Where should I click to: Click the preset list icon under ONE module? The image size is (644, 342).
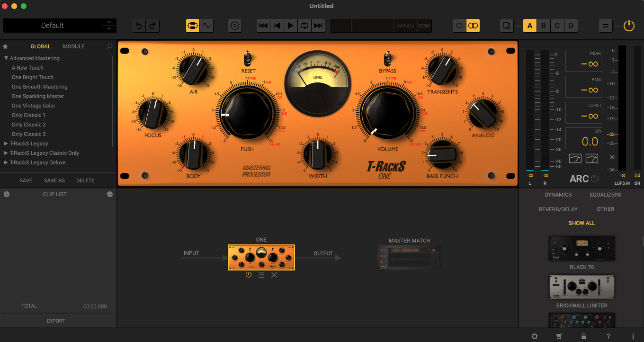coord(261,275)
